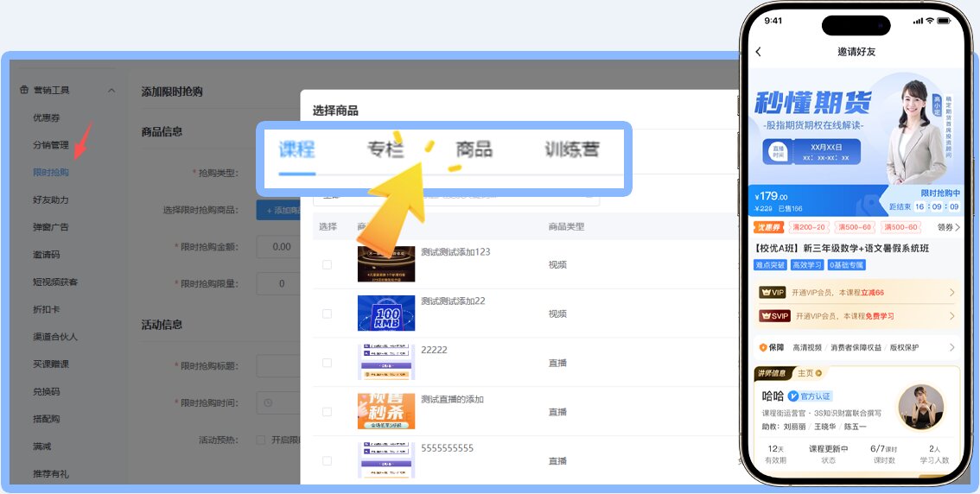The image size is (980, 494).
Task: Tick checkbox for 测试测试添加123 row
Action: (x=327, y=265)
